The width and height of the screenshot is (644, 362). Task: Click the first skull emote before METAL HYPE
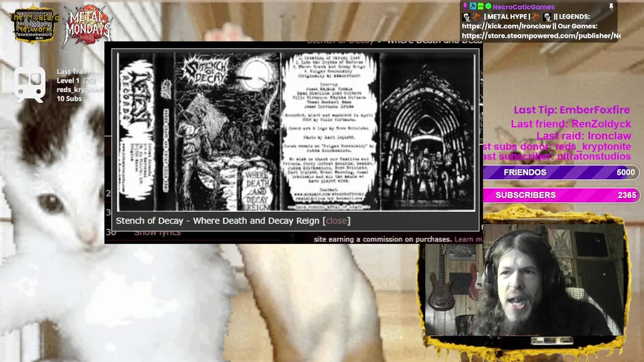466,17
